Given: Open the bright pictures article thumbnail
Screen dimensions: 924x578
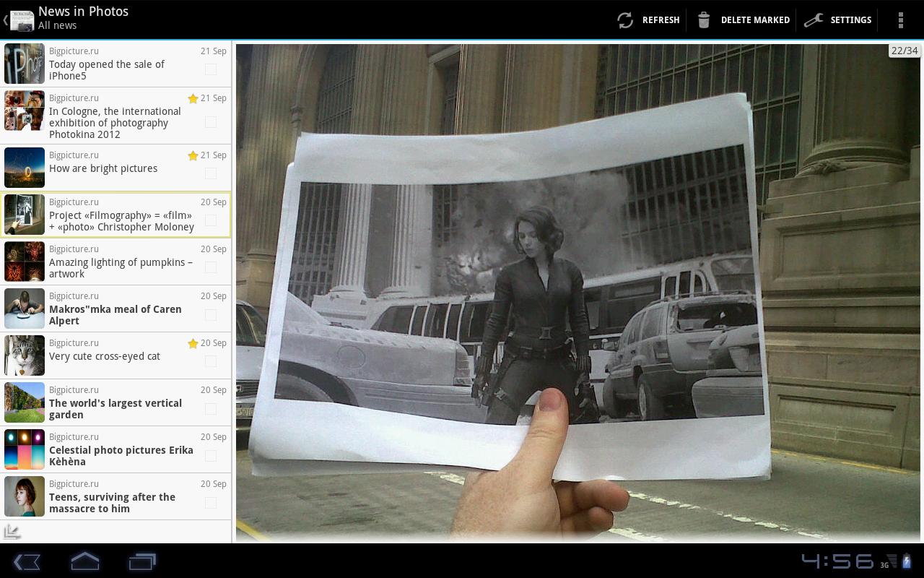Looking at the screenshot, I should (25, 168).
